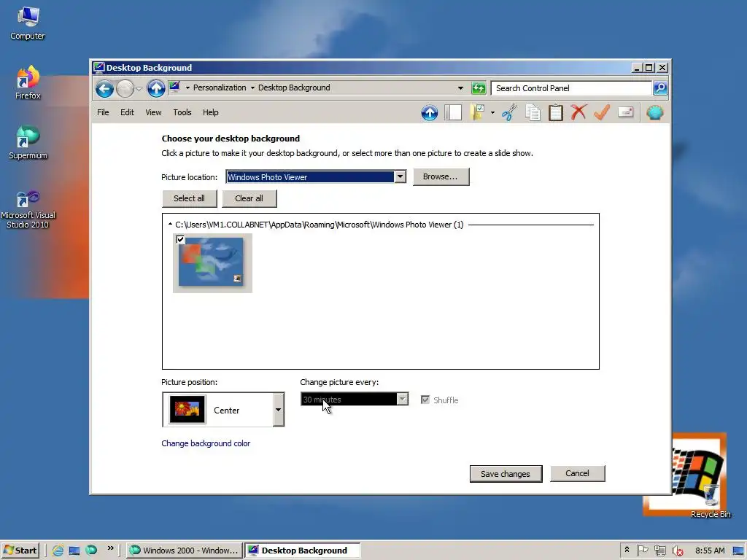Go back using the blue Back arrow
Image resolution: width=747 pixels, height=560 pixels.
pos(104,88)
